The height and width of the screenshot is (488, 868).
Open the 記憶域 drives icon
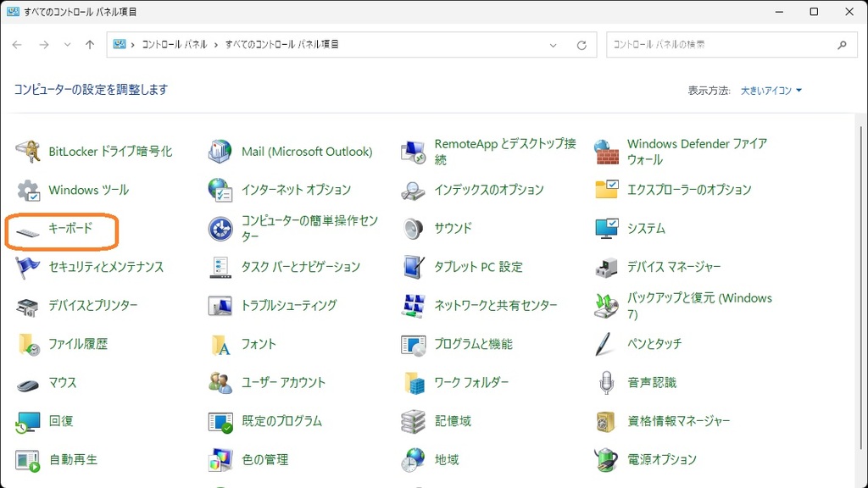413,421
